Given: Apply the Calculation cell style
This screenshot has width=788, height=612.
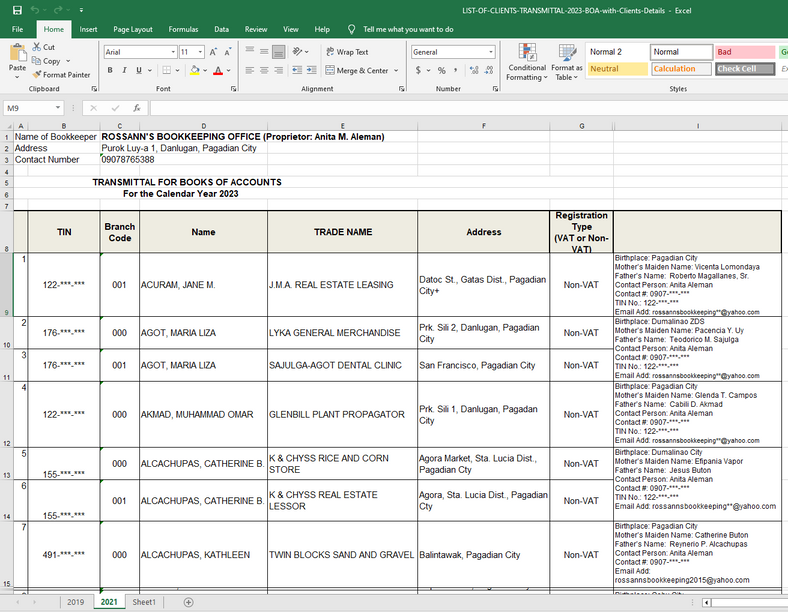Looking at the screenshot, I should coord(681,69).
